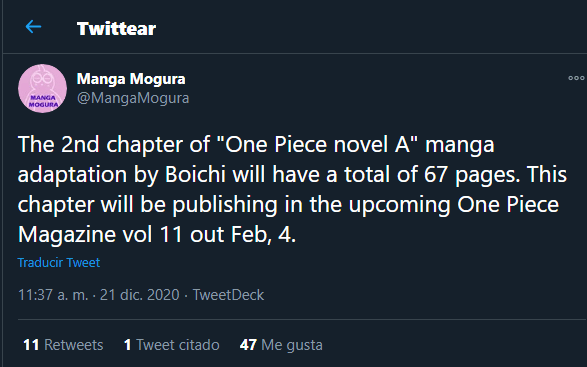Click the MANGA MOGURA text on the avatar
Image resolution: width=587 pixels, height=367 pixels.
point(43,101)
